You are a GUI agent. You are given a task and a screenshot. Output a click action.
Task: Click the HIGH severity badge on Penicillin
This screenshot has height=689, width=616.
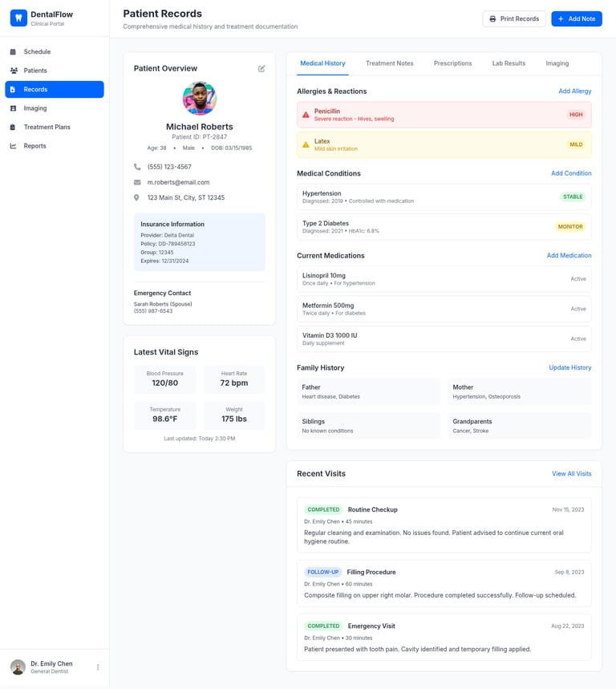point(576,115)
